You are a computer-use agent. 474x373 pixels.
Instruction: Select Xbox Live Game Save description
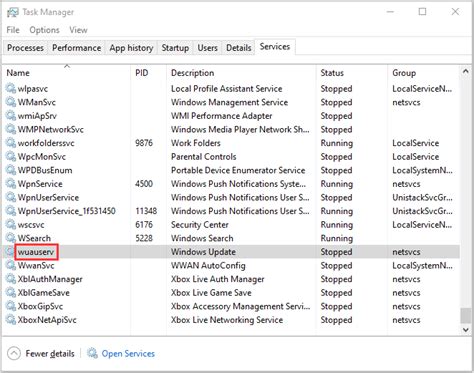(x=211, y=293)
